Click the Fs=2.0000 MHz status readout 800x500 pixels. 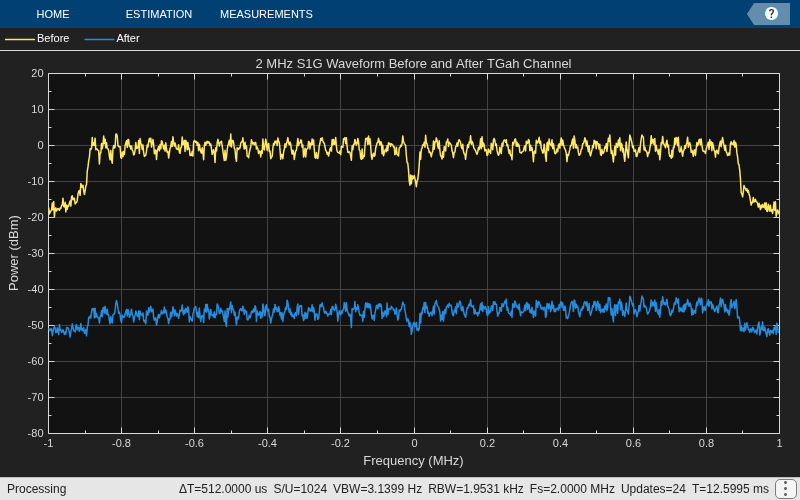coord(572,489)
